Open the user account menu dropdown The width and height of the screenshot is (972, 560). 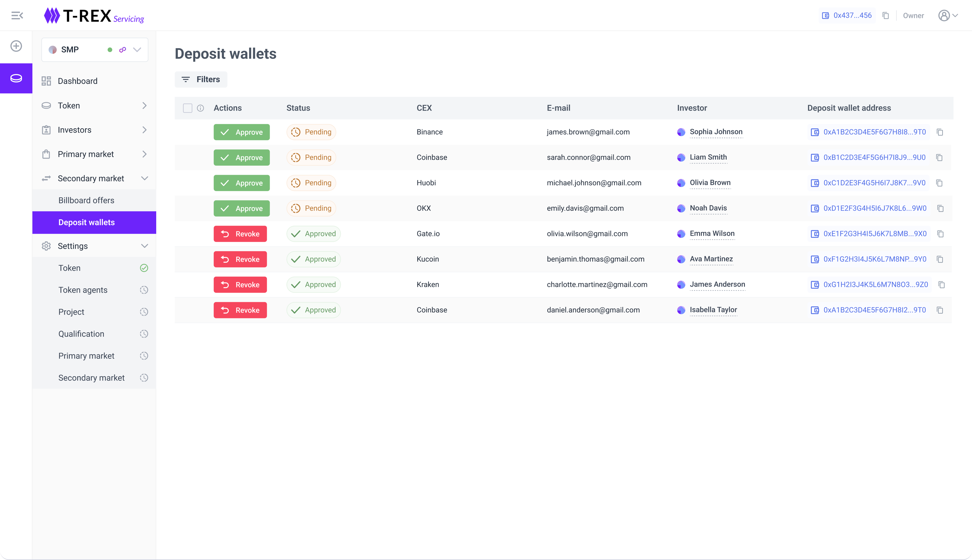pyautogui.click(x=948, y=15)
